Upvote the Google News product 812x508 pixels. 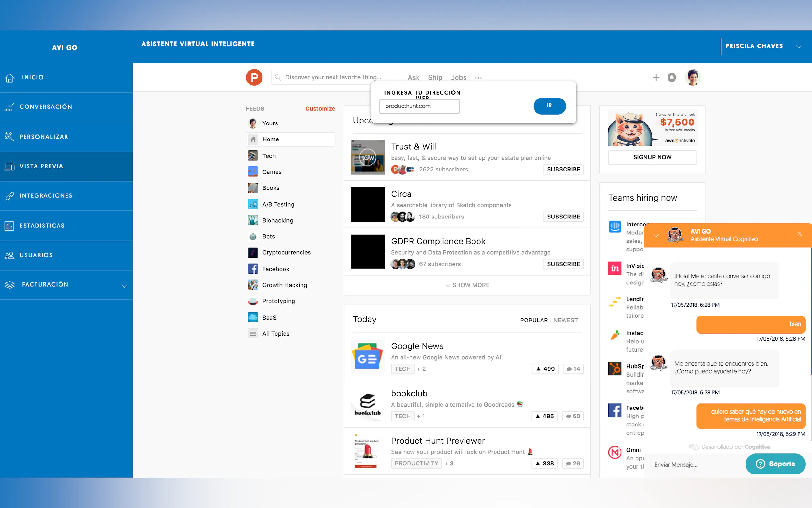coord(545,369)
